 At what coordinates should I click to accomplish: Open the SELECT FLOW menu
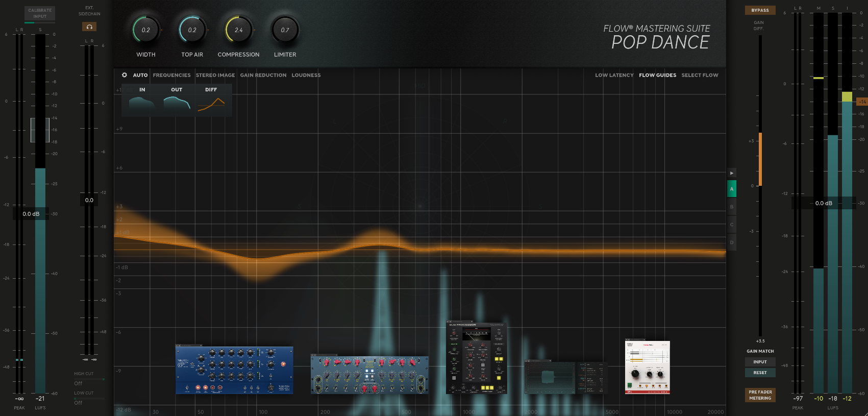pyautogui.click(x=700, y=75)
